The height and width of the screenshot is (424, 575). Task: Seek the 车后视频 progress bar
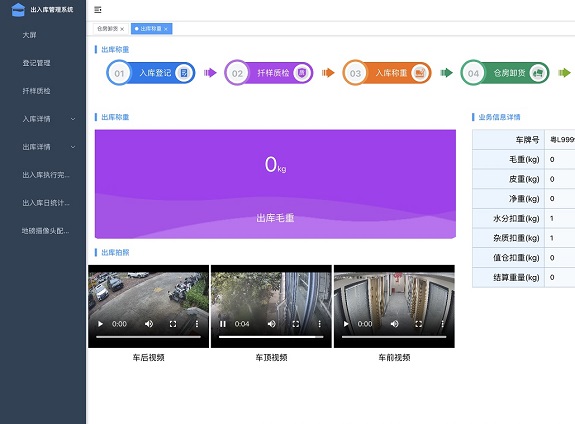click(149, 337)
